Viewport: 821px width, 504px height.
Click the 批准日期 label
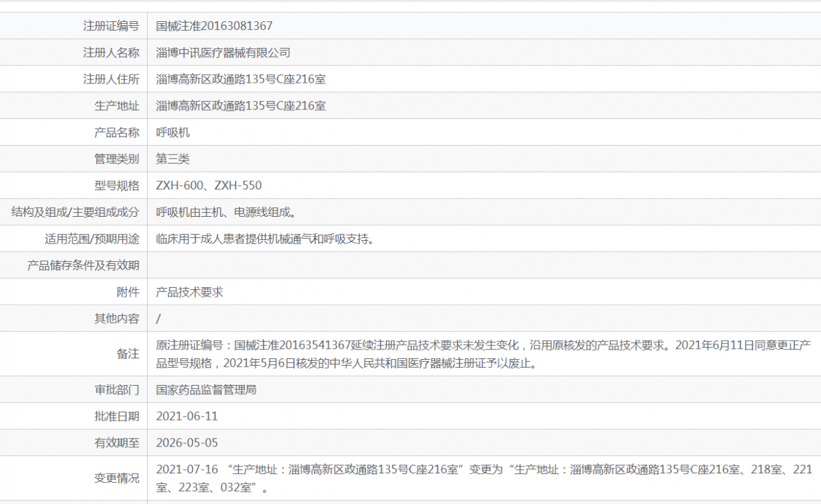117,416
